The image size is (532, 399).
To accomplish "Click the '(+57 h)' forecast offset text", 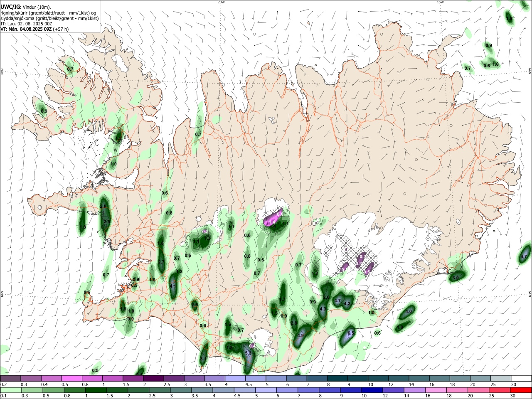I will [x=61, y=29].
